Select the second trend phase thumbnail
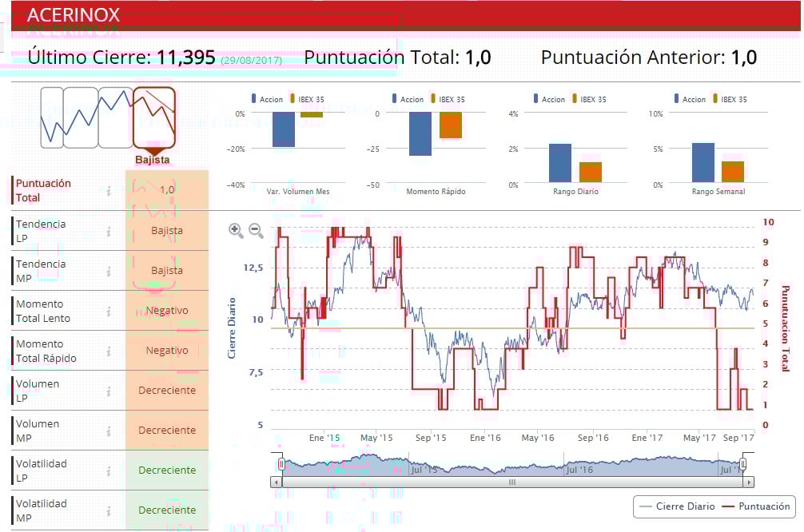Viewport: 804px width, 532px height. coord(81,118)
